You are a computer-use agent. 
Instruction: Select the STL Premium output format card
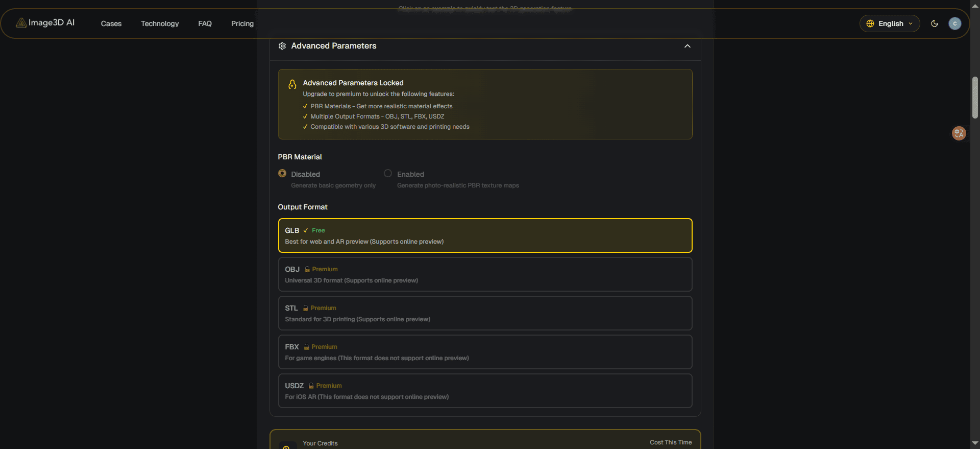(484, 313)
